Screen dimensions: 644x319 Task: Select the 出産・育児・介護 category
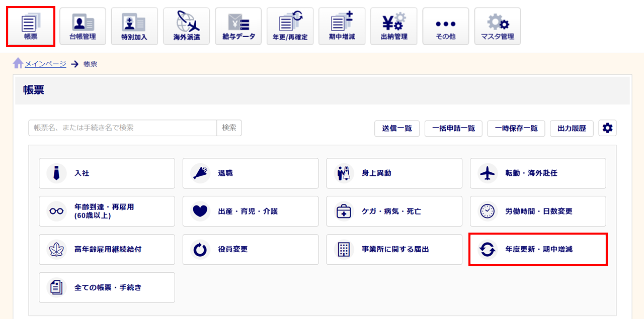[251, 211]
